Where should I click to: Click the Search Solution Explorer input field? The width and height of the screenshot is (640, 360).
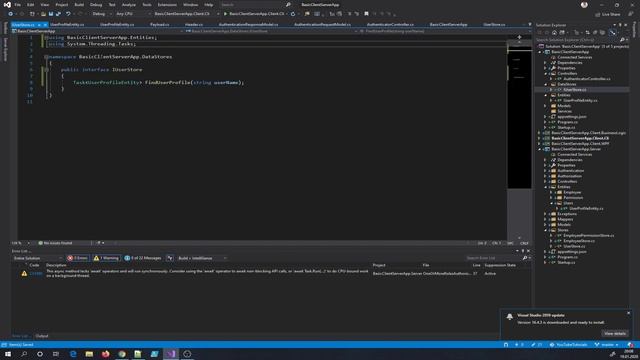tap(578, 40)
